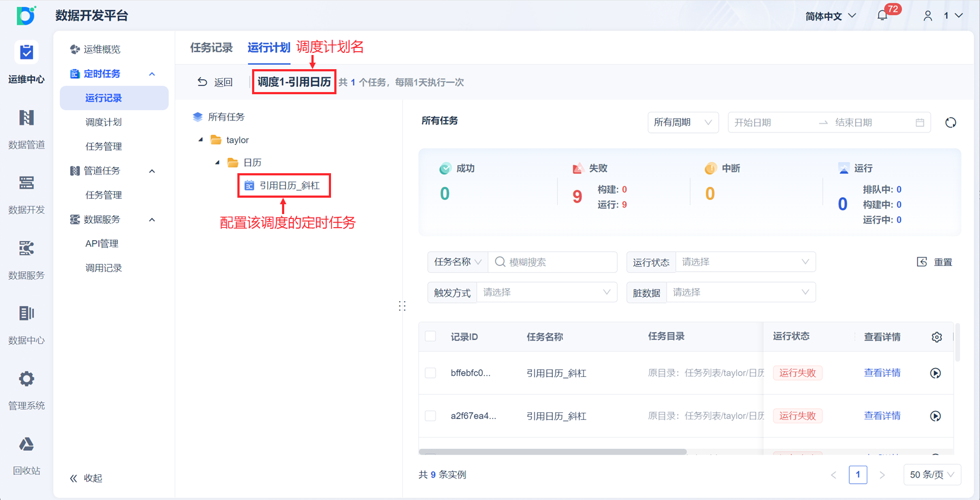
Task: Open 运维中心 module icon in sidebar
Action: pyautogui.click(x=26, y=52)
